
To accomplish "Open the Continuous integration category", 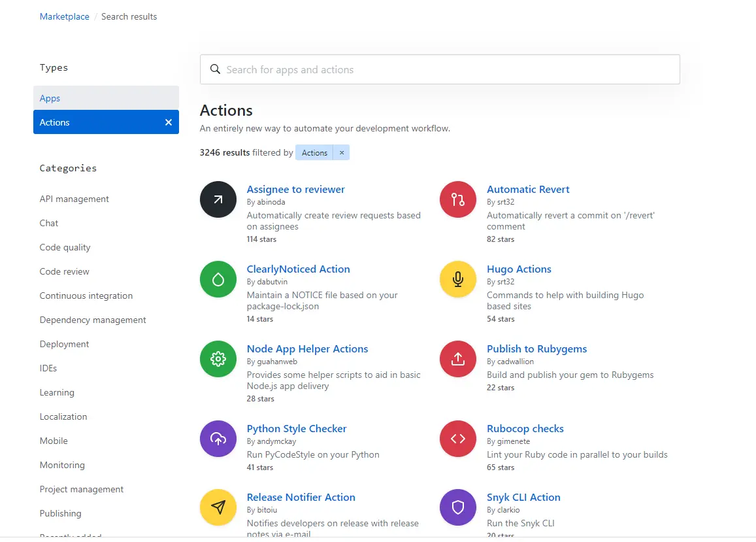I will click(86, 296).
